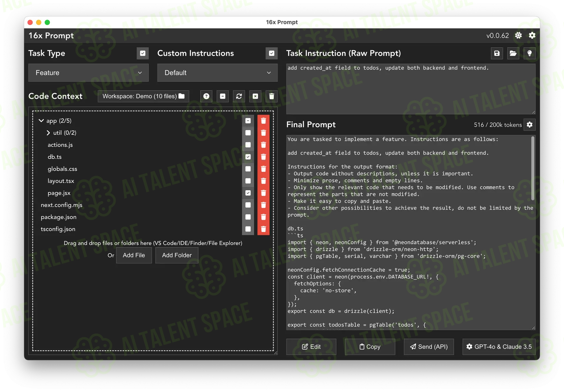564x392 pixels.
Task: Collapse the app folder
Action: pos(41,121)
